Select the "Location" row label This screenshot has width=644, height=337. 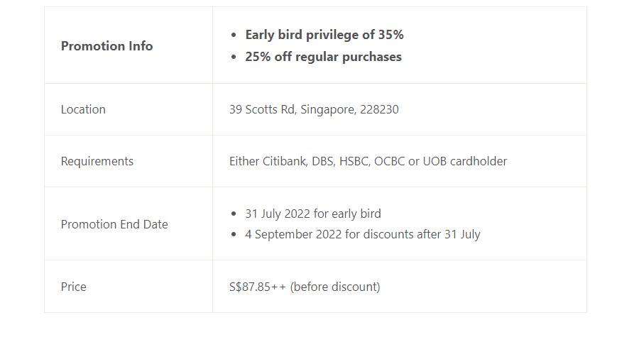(83, 109)
